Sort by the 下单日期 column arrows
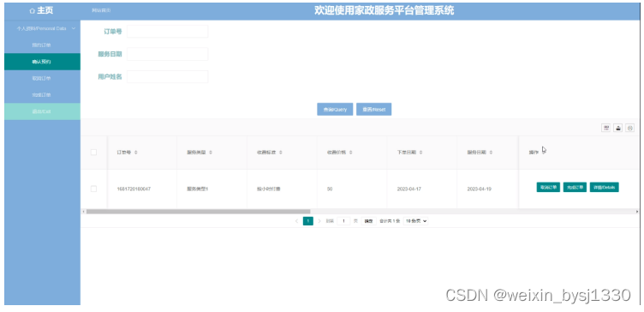Screen dimensions: 644x312 point(421,153)
